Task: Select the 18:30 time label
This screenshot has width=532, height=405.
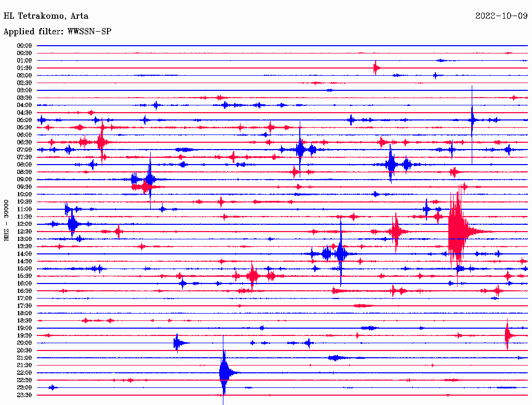Action: 24,320
